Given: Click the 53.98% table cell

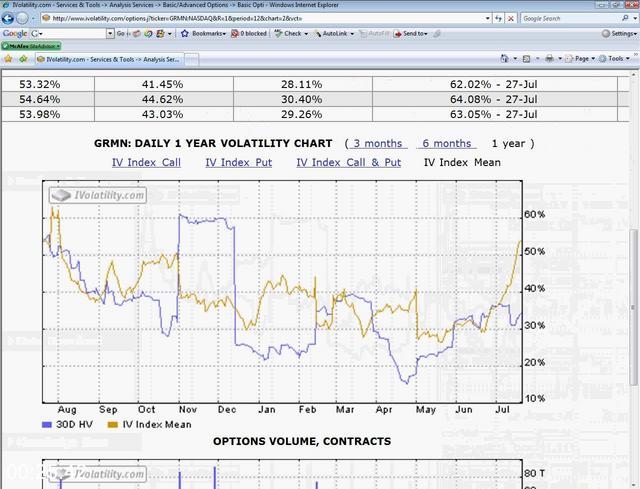Looking at the screenshot, I should (x=40, y=114).
